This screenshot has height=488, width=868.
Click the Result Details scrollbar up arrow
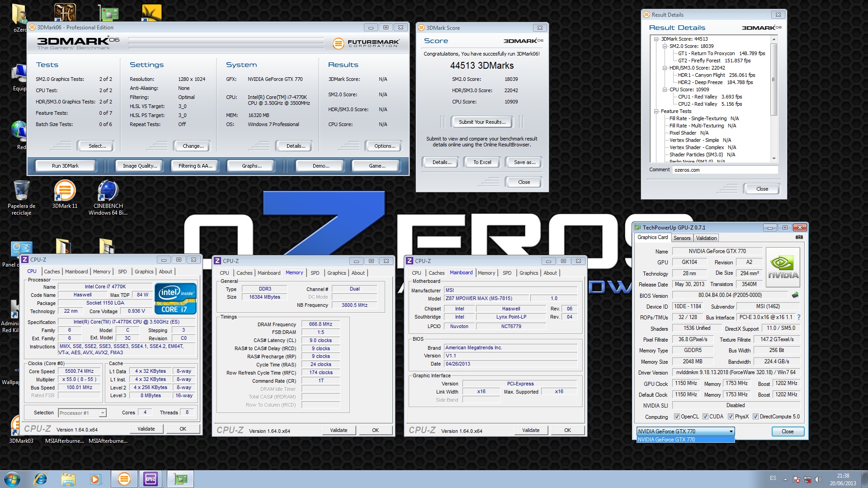tap(774, 39)
